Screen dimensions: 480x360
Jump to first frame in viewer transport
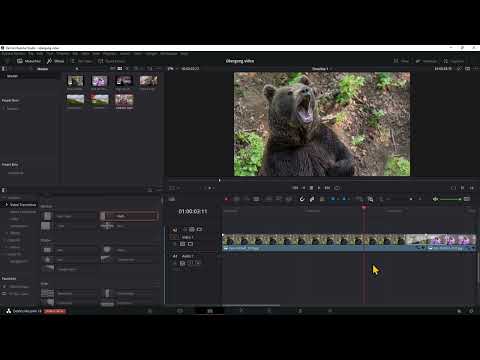tap(295, 188)
